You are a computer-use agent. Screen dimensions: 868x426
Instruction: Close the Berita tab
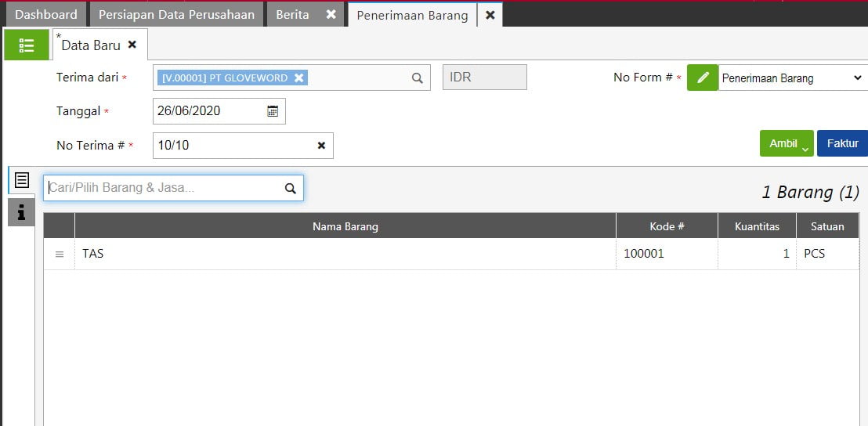point(331,15)
